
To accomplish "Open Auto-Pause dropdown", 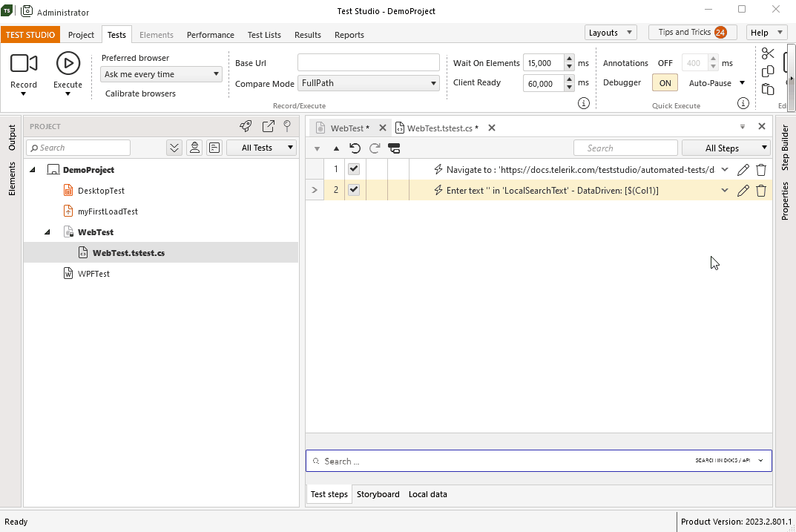I will tap(742, 83).
